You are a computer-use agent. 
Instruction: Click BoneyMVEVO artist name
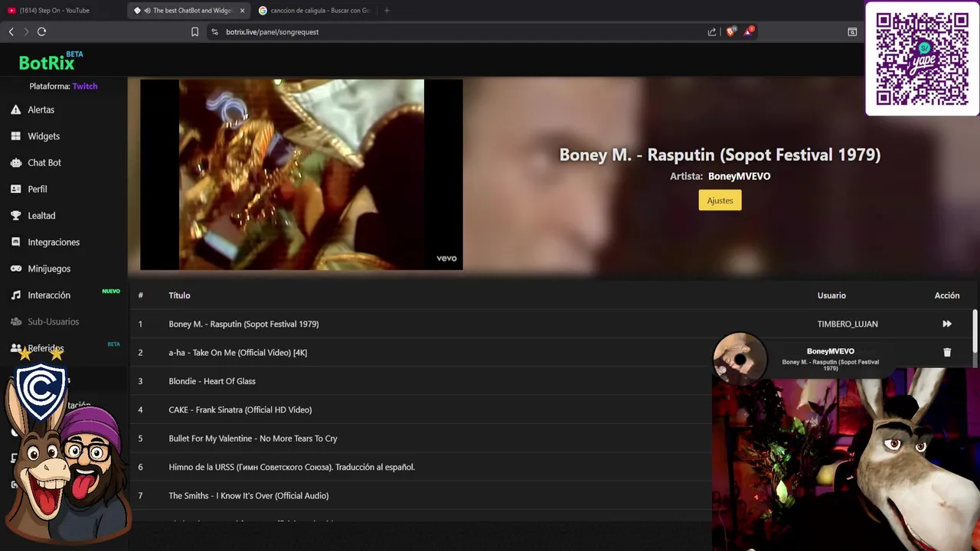pos(739,176)
